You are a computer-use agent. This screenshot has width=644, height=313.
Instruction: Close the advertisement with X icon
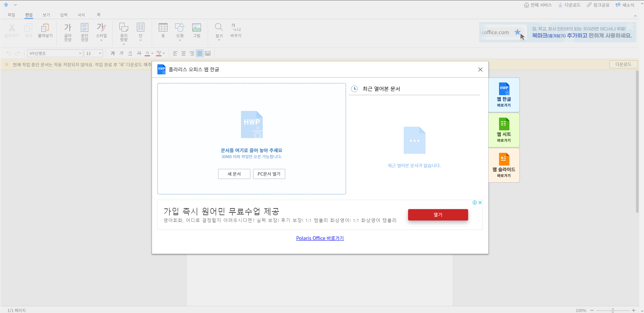pos(480,202)
